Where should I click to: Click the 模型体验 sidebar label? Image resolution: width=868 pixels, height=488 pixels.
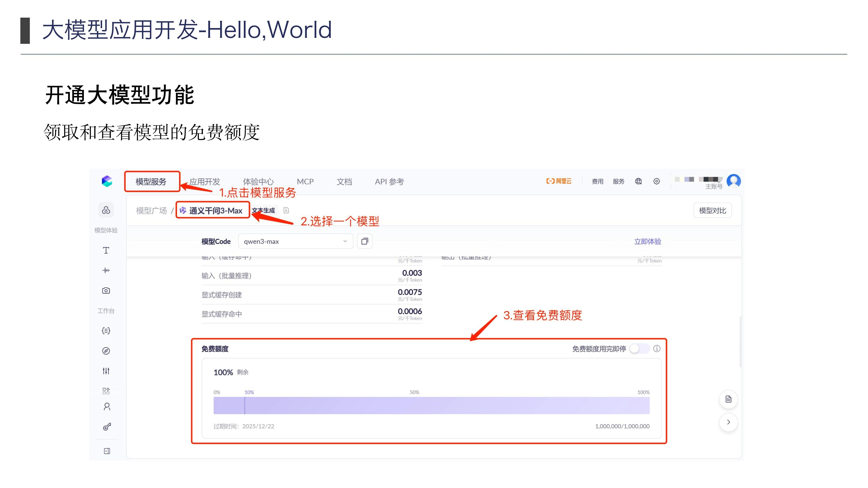click(106, 230)
